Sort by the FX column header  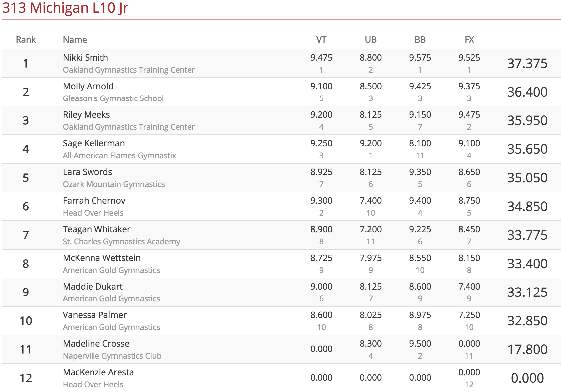coord(469,40)
